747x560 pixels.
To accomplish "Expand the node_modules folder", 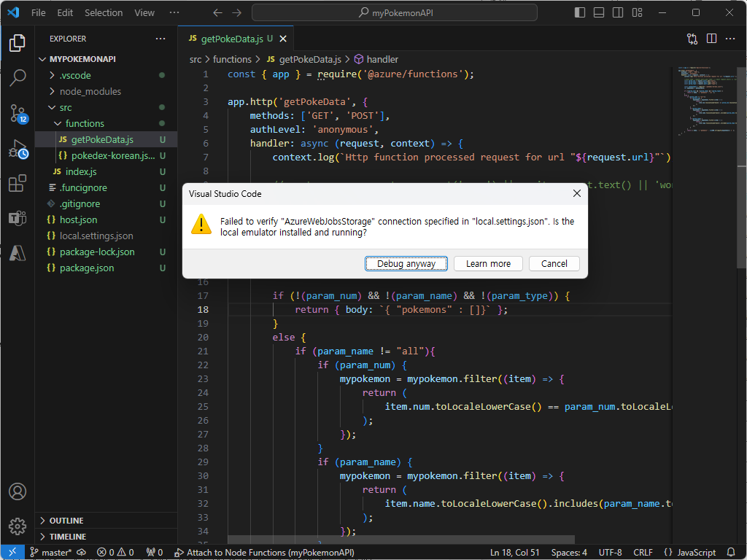I will [x=106, y=91].
